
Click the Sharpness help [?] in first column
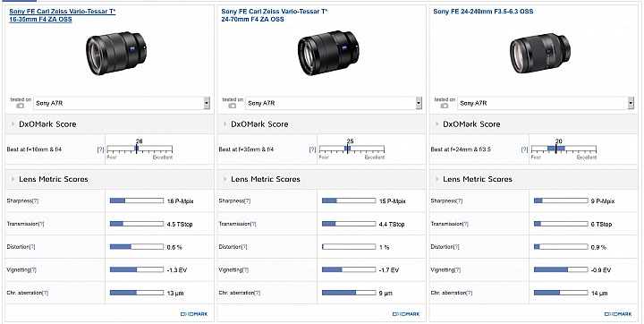click(35, 201)
